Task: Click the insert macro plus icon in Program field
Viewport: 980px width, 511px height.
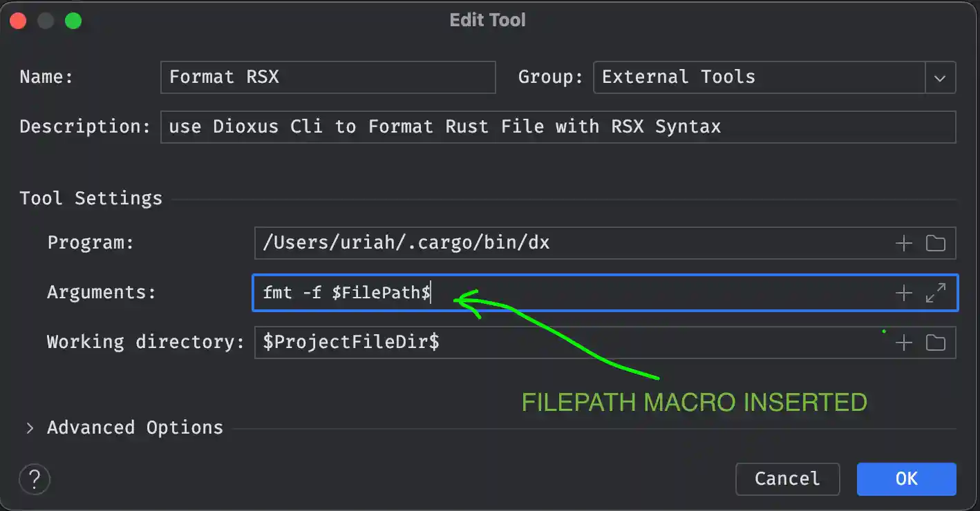Action: click(904, 243)
